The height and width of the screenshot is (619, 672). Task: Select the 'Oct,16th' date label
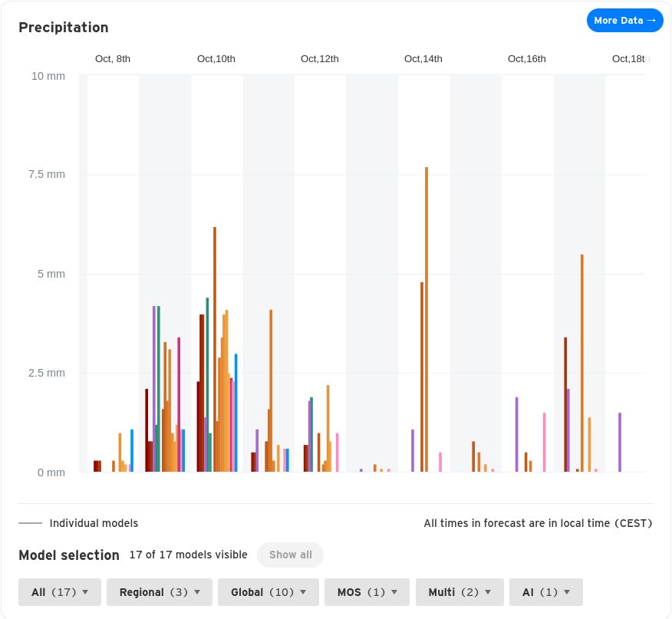[527, 59]
